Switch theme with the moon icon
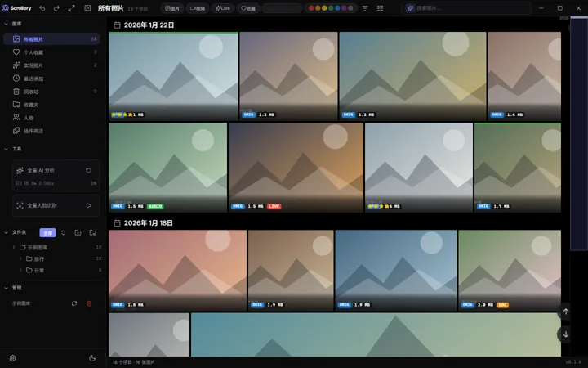This screenshot has width=588, height=368. click(92, 358)
